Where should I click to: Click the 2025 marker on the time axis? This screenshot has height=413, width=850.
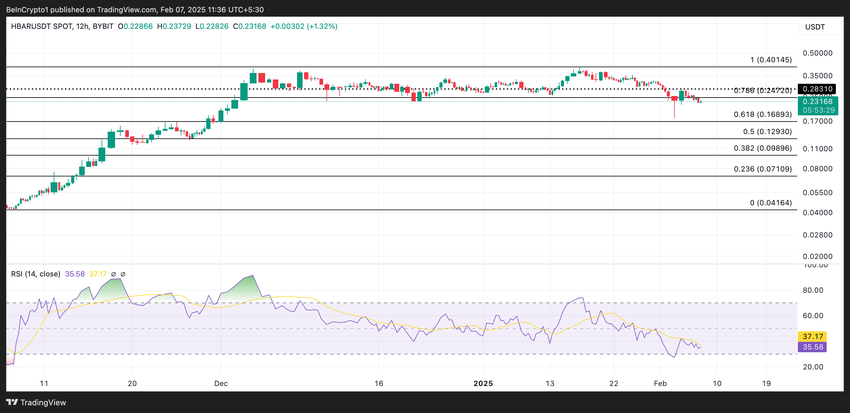coord(483,383)
